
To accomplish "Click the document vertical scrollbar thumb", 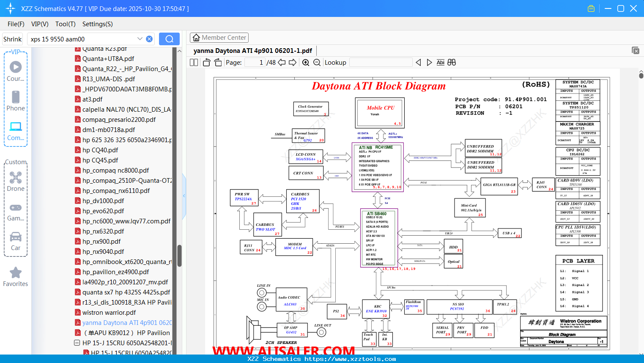I will 641,75.
